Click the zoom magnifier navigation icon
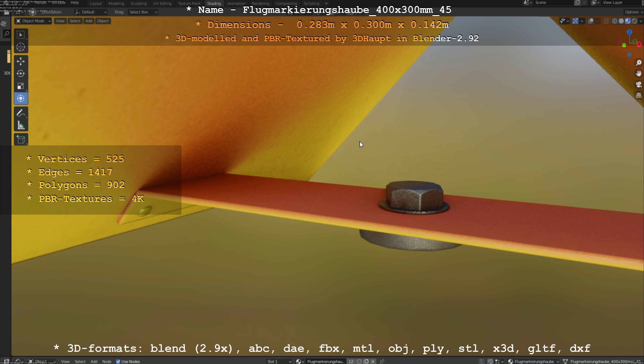 tap(639, 63)
